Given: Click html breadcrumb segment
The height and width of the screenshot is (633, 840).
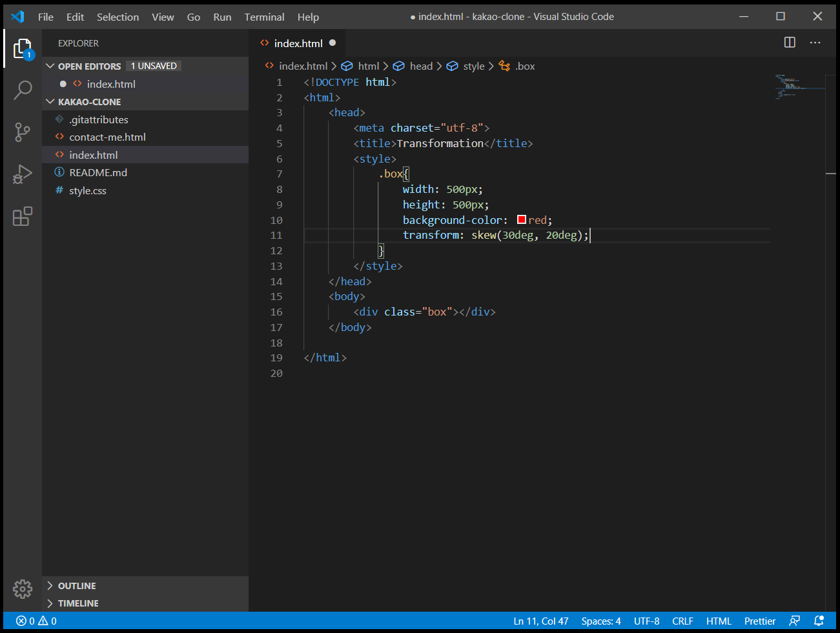Looking at the screenshot, I should coord(368,66).
